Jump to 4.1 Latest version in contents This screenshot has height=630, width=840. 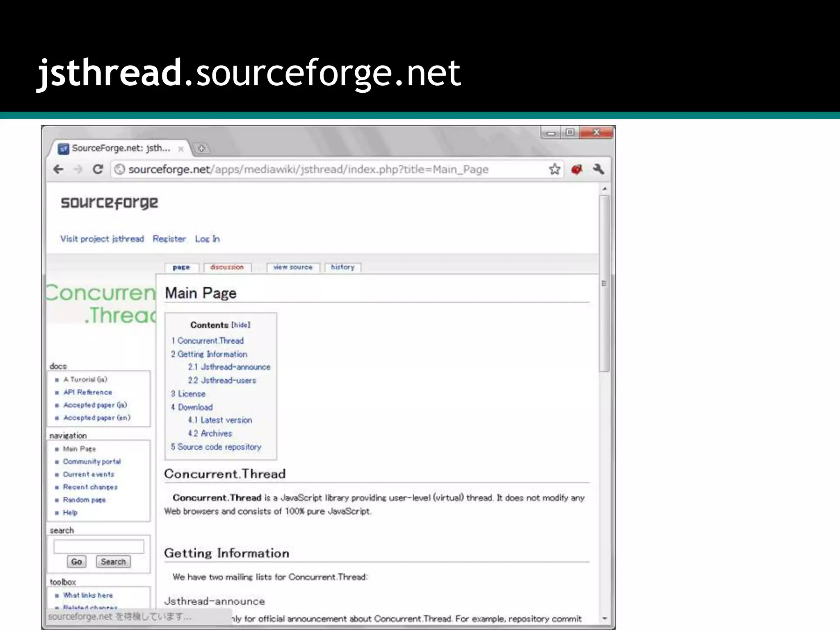click(x=220, y=420)
